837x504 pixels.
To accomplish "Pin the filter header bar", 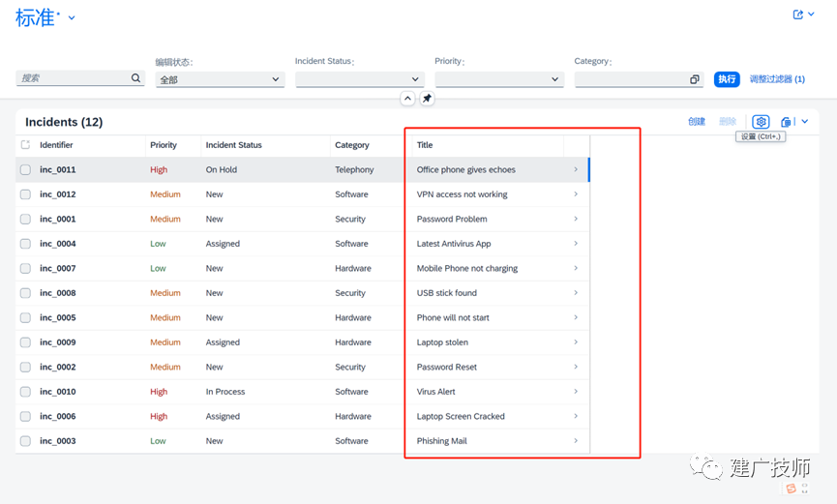I will (427, 99).
